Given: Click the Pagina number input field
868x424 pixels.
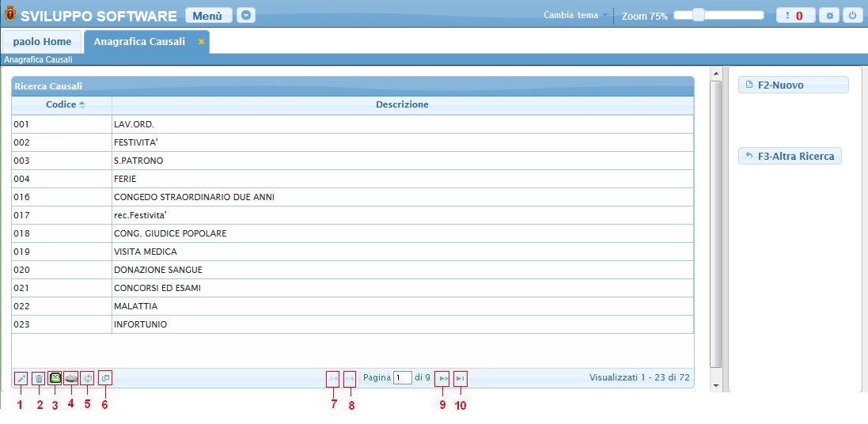Looking at the screenshot, I should coord(402,378).
